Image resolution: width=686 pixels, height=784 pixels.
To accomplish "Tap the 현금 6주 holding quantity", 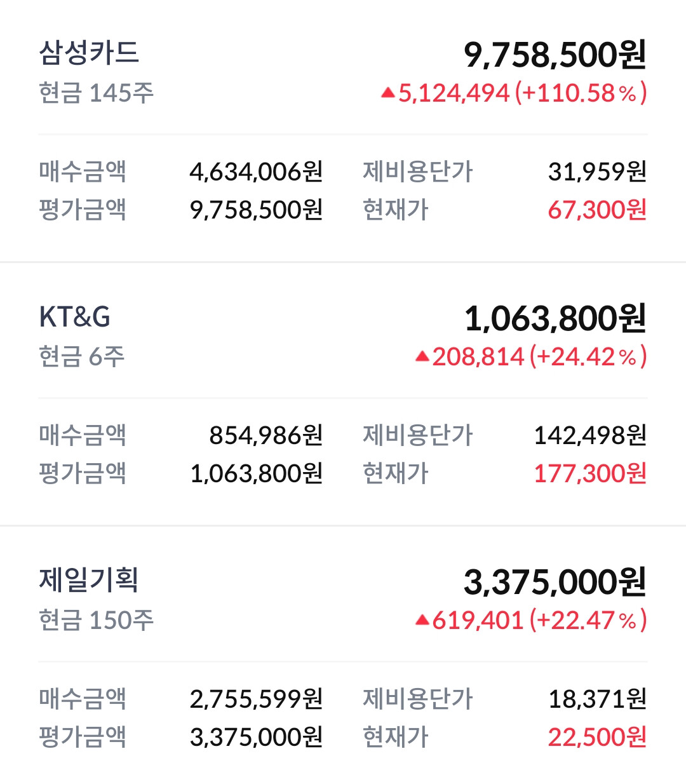I will (82, 356).
